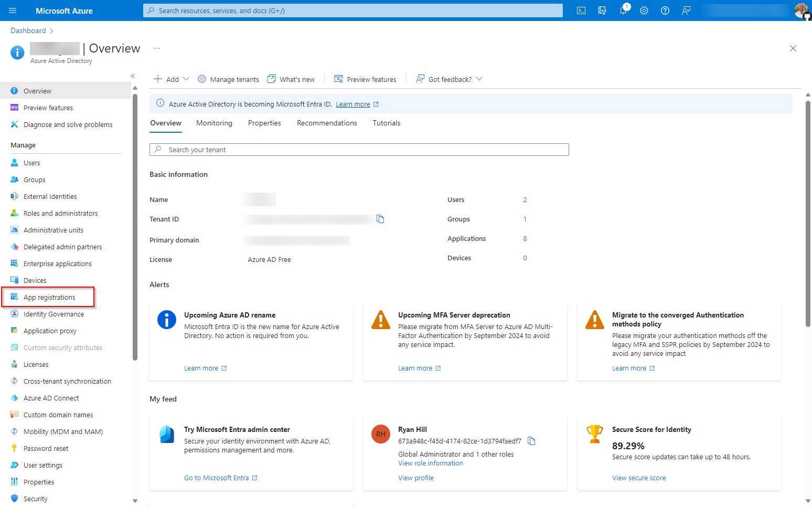Copy the Tenant ID using the copy icon
This screenshot has width=812, height=507.
[x=380, y=219]
